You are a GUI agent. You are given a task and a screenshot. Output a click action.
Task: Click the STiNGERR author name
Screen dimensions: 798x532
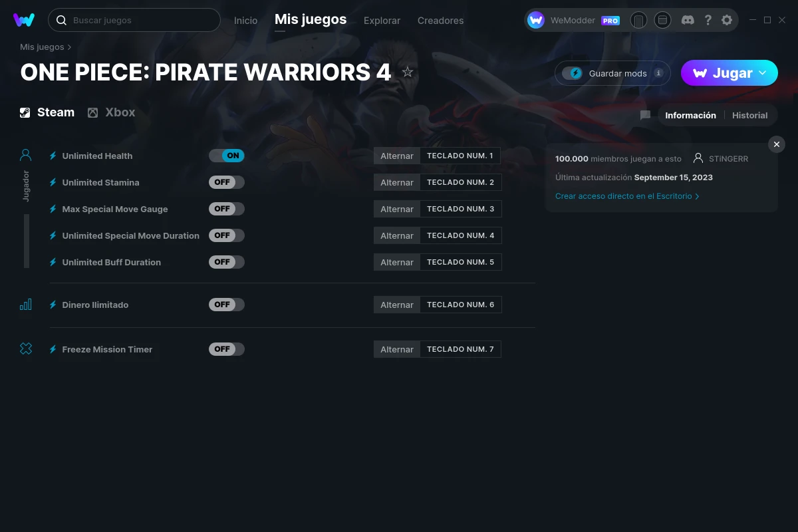click(x=728, y=159)
